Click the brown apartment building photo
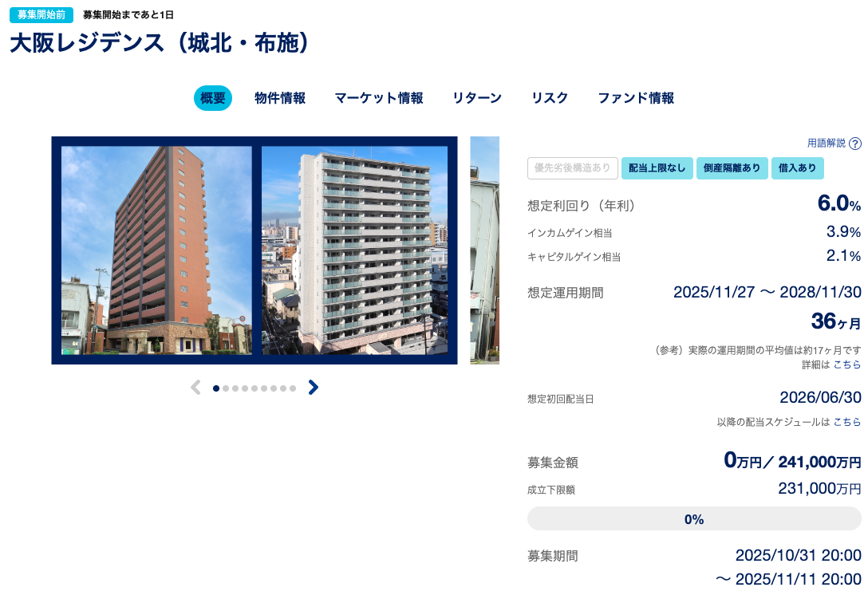Viewport: 868px width, 595px height. 156,250
